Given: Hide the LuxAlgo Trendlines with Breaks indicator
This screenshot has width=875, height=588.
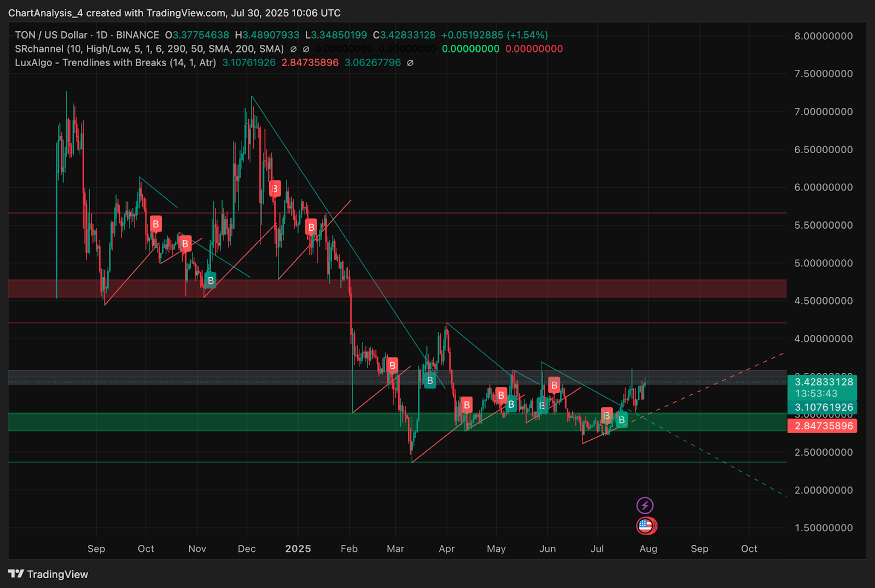Looking at the screenshot, I should 410,62.
